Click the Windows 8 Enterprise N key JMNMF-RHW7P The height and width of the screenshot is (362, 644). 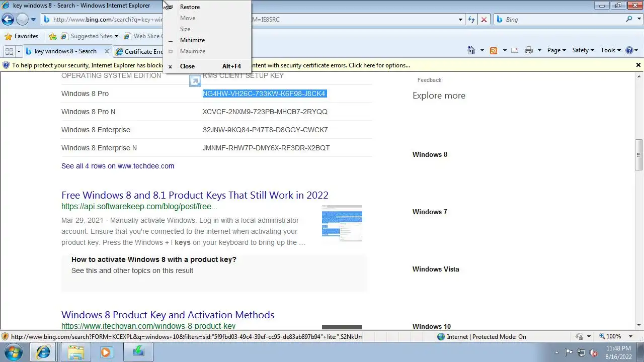[x=266, y=148]
